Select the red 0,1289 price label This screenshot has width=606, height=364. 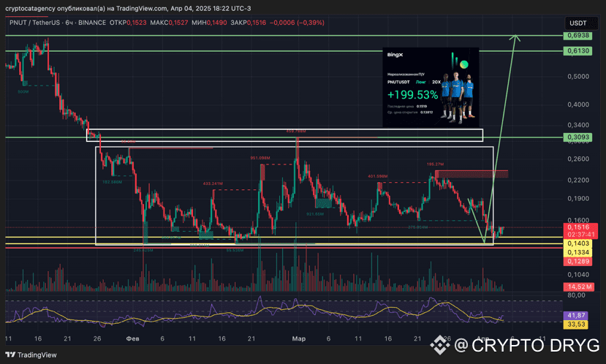pyautogui.click(x=577, y=262)
